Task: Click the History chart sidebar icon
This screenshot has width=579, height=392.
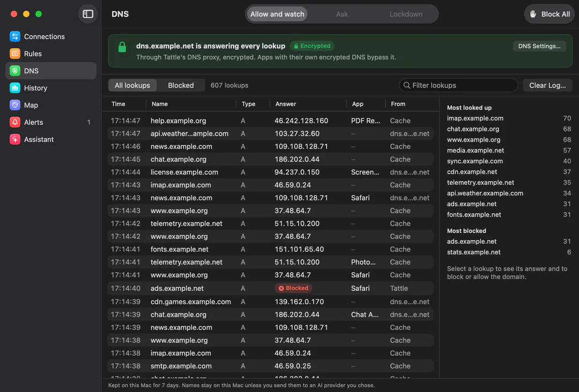Action: point(15,88)
